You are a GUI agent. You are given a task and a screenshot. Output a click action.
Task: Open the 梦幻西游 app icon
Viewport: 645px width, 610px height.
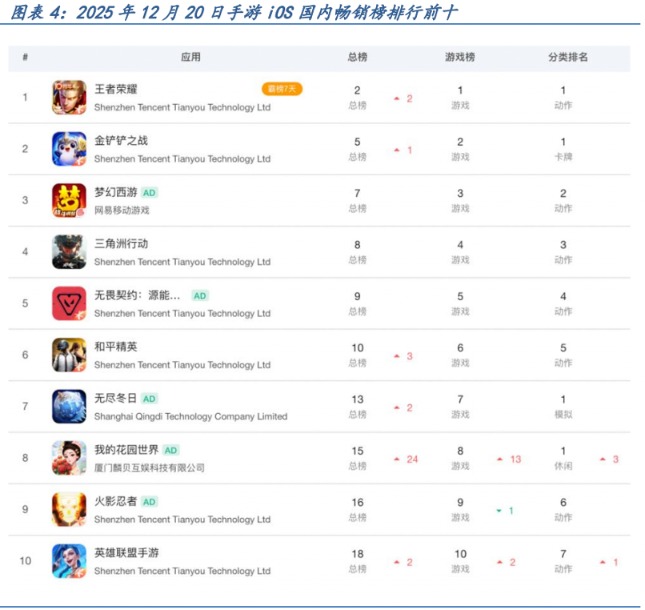[x=69, y=200]
